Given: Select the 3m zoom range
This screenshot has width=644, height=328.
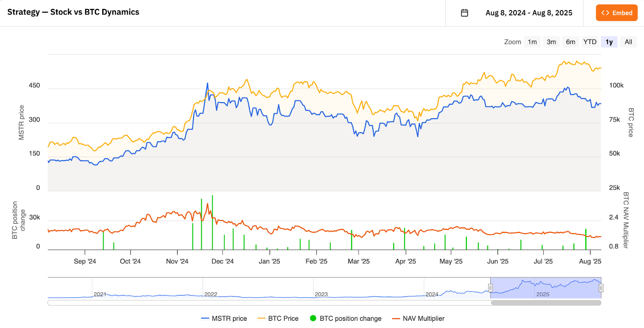Looking at the screenshot, I should point(551,42).
